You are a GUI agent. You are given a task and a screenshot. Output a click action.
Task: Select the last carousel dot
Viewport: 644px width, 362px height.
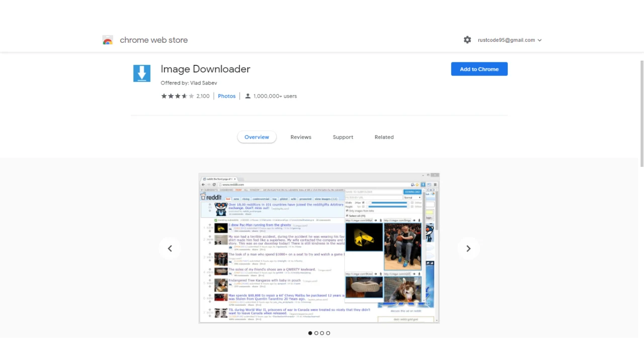tap(328, 333)
